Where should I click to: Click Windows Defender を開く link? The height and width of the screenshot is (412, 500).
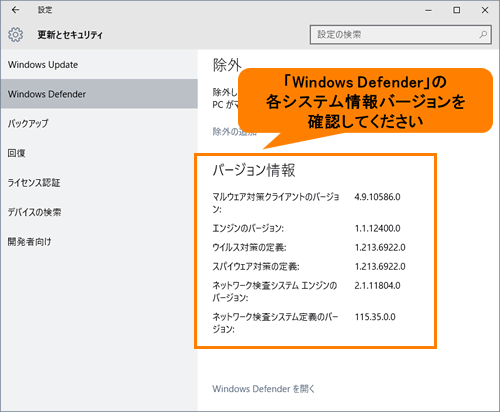(x=263, y=389)
